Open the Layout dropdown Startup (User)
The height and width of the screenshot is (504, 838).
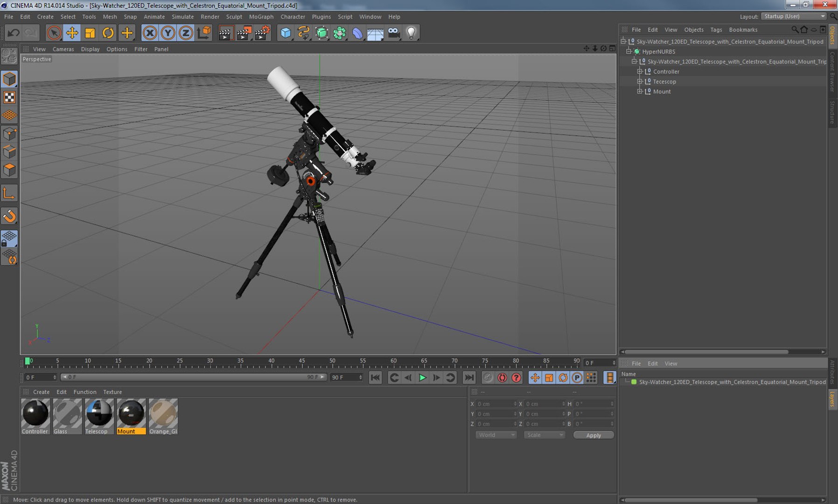[794, 16]
